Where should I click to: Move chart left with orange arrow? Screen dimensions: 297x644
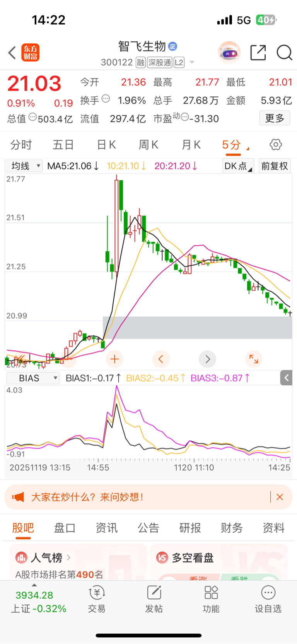(x=161, y=359)
